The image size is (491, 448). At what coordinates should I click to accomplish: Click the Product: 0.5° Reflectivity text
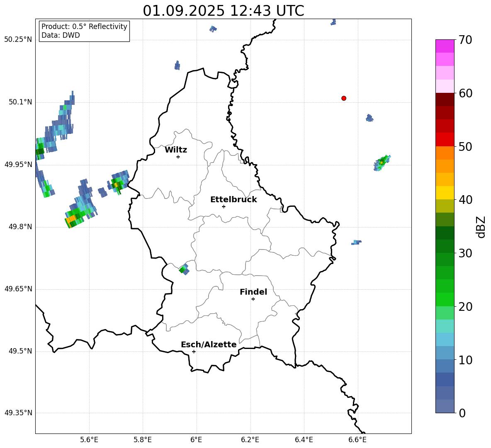click(x=84, y=27)
